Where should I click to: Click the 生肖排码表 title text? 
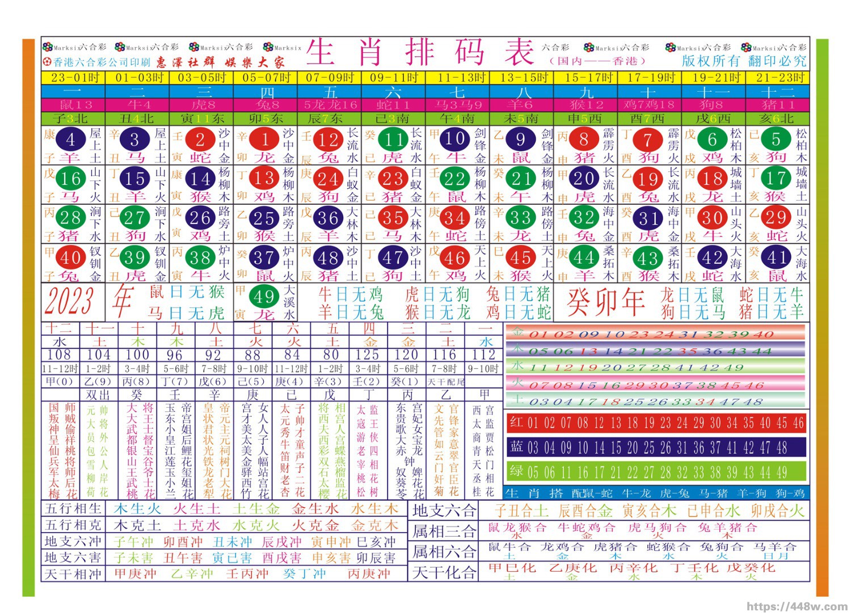420,52
